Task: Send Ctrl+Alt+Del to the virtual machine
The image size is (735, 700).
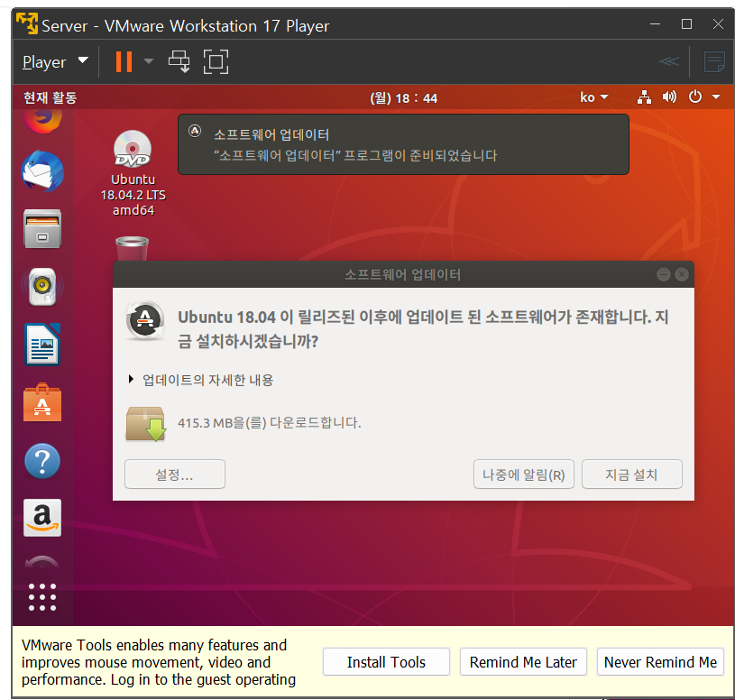Action: pos(179,61)
